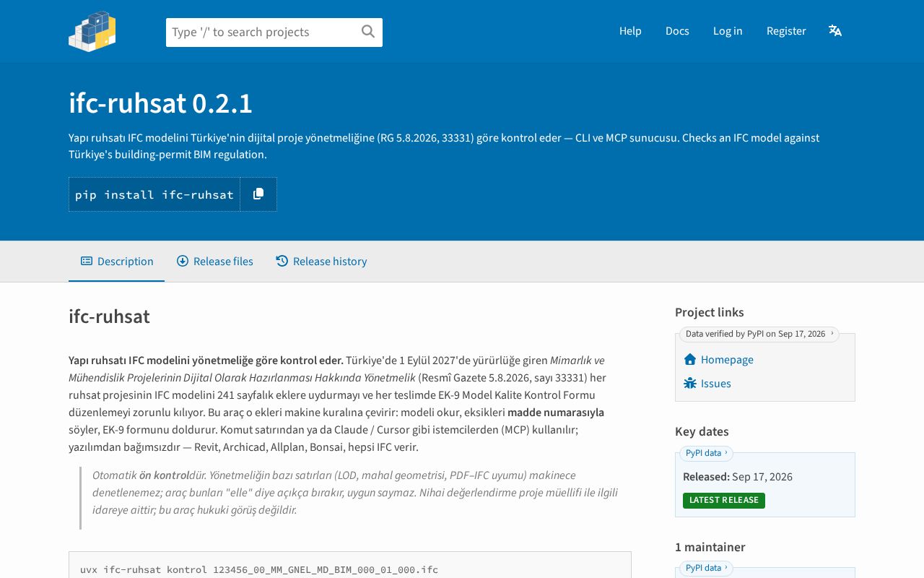This screenshot has height=578, width=924.
Task: Click the Homepage house icon
Action: (x=690, y=359)
